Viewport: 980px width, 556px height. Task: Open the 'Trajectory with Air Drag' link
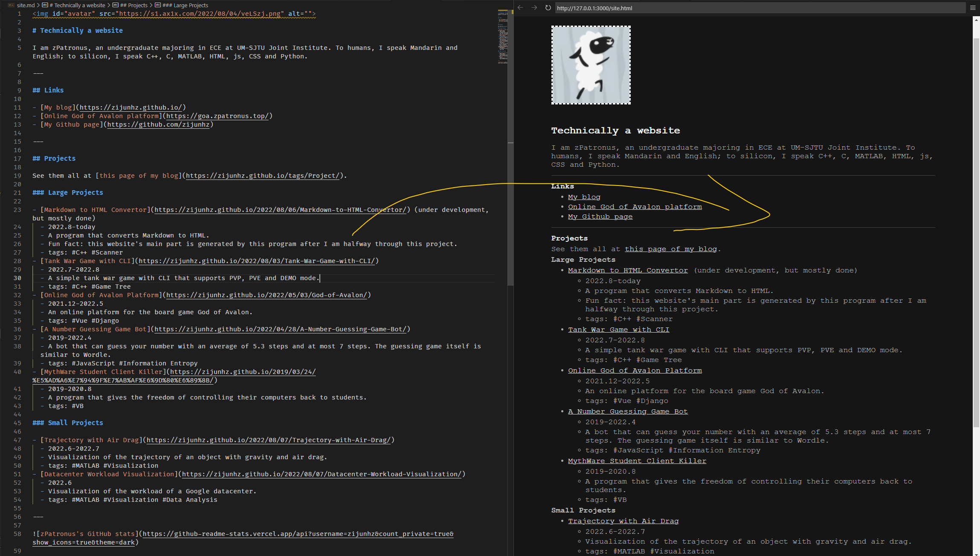click(x=623, y=521)
